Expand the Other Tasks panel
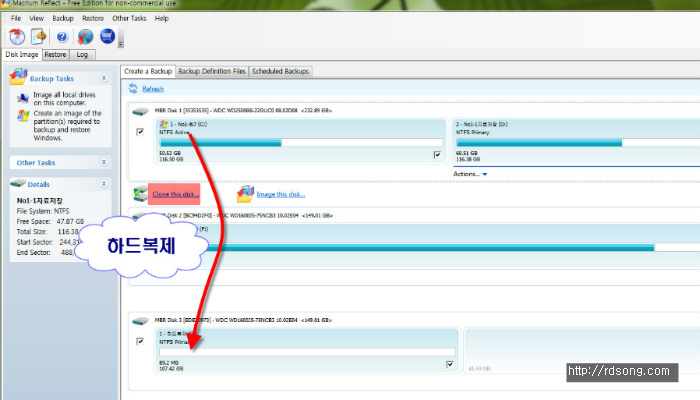The image size is (700, 400). [x=104, y=161]
